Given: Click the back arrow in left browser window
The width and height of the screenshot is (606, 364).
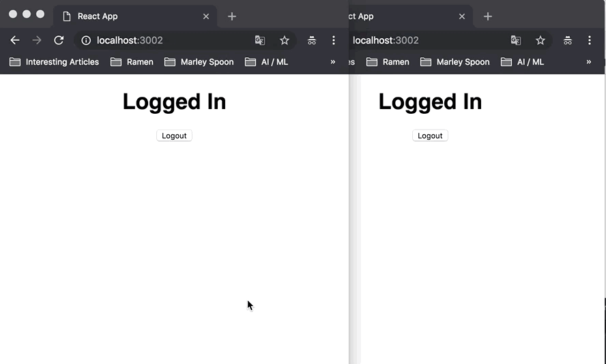Looking at the screenshot, I should tap(15, 40).
